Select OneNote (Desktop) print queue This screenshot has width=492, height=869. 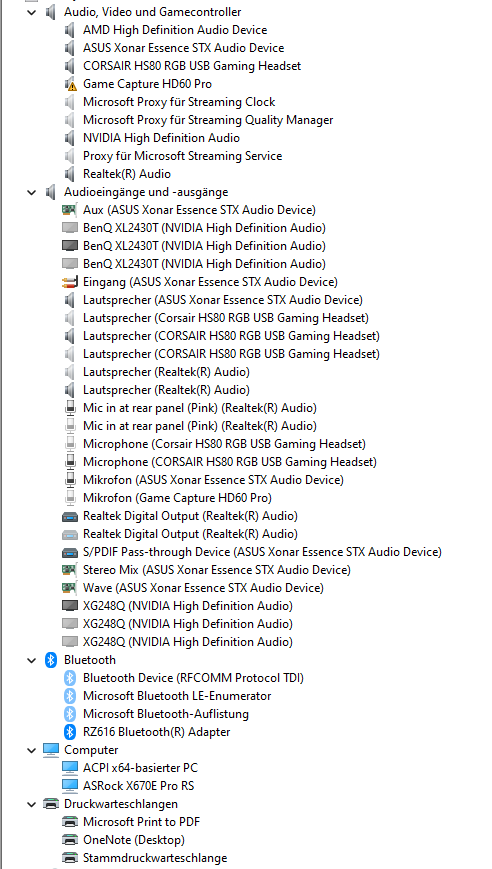(x=134, y=840)
